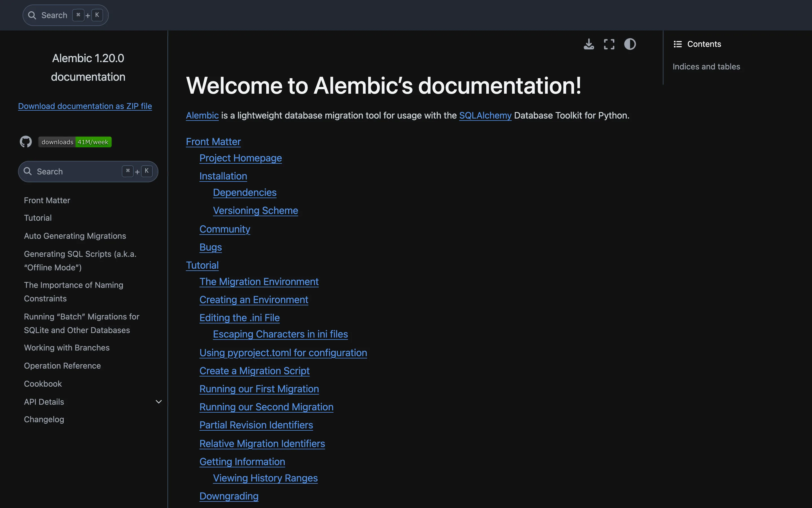Image resolution: width=812 pixels, height=508 pixels.
Task: Visit the Community link
Action: 225,229
